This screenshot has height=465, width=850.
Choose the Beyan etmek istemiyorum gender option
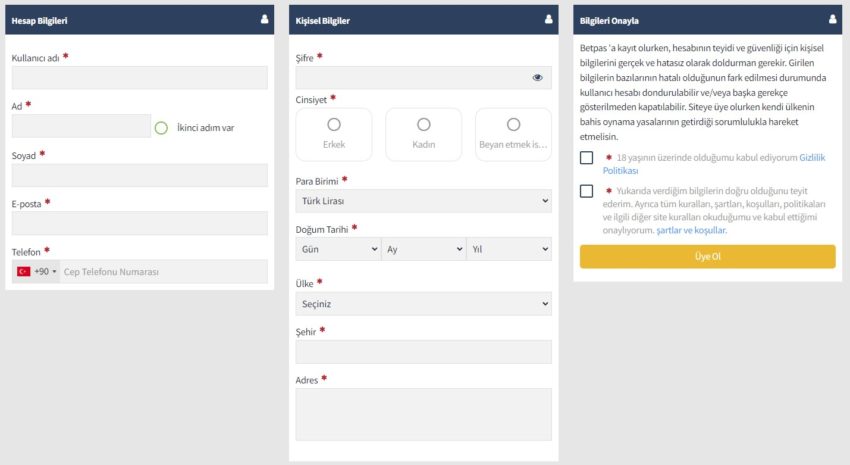pos(513,125)
